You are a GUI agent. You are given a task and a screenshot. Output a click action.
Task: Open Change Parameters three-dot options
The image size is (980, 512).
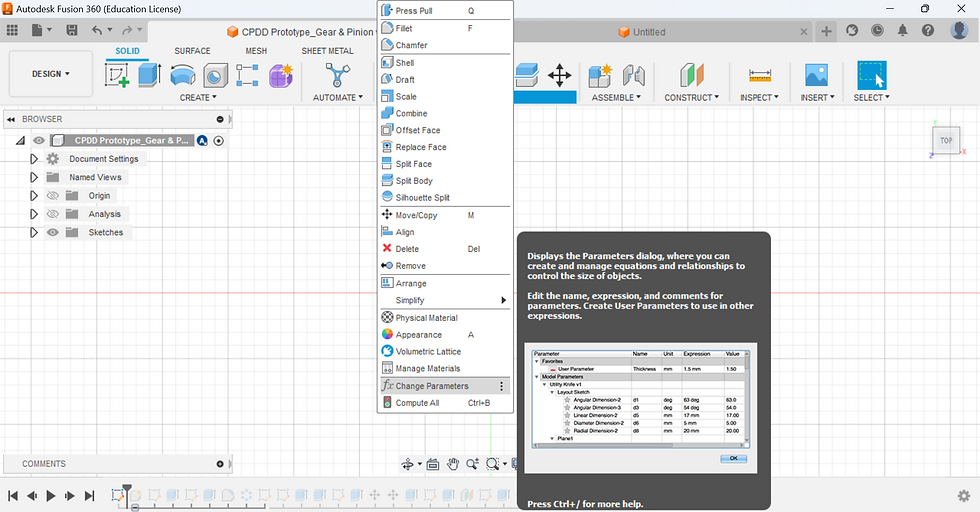pos(501,386)
